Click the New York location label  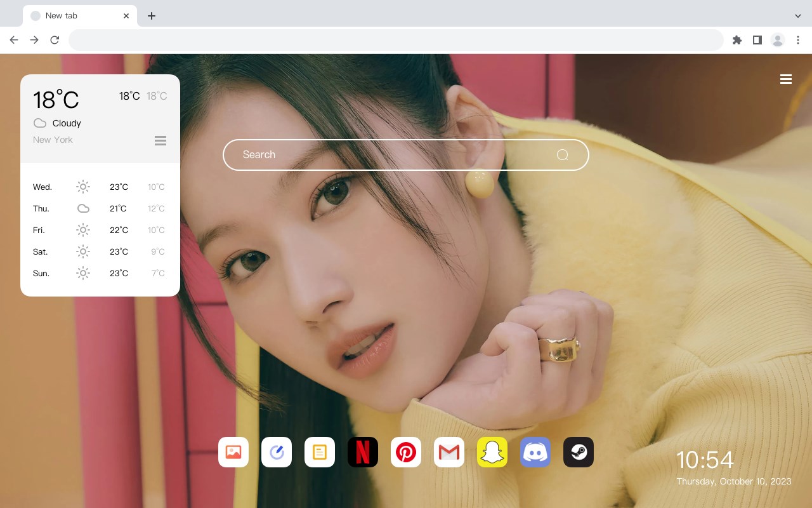[x=53, y=140]
